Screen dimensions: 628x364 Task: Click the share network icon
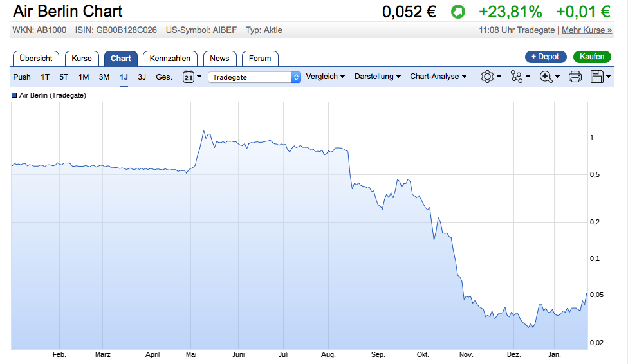[x=516, y=77]
